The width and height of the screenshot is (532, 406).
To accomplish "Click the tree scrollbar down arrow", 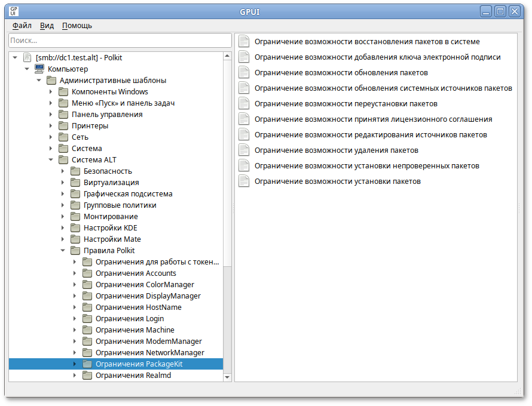I will coord(227,377).
